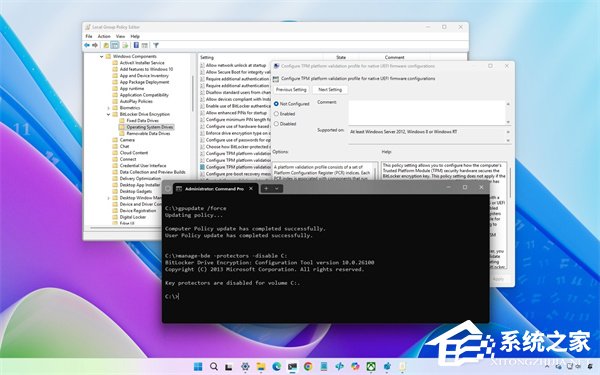Select Removable Data Drives tree item
Image resolution: width=600 pixels, height=375 pixels.
coord(148,134)
